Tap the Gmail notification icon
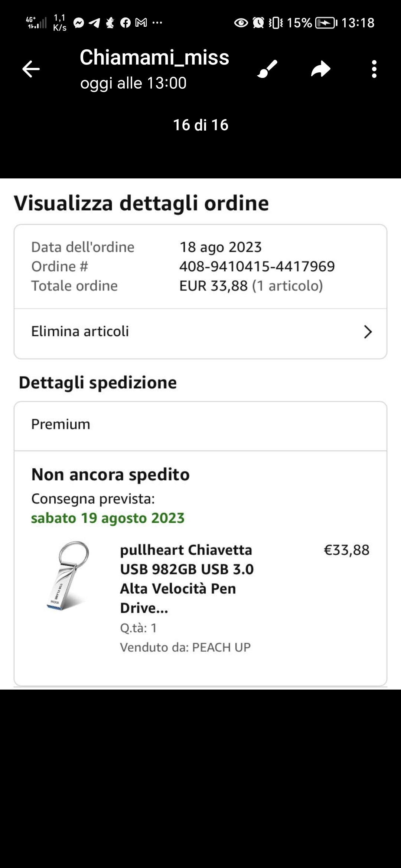The height and width of the screenshot is (868, 401). pos(141,23)
